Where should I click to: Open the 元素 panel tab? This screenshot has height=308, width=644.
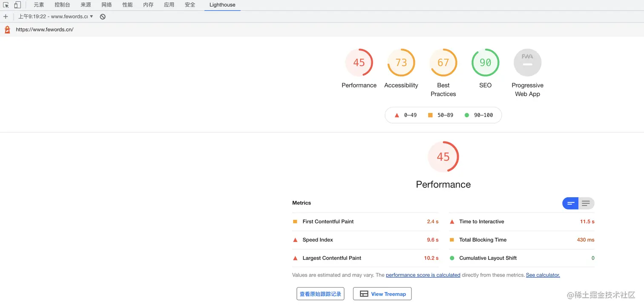pos(39,5)
